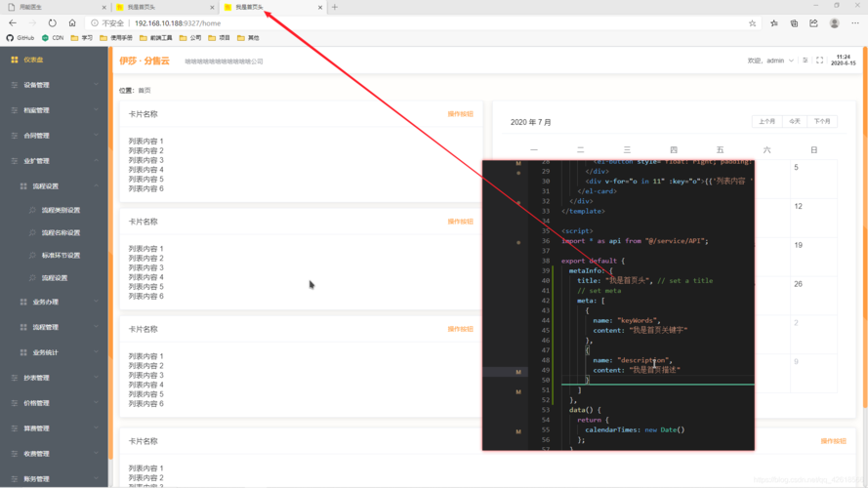The height and width of the screenshot is (488, 868).
Task: Add this page to favorites star
Action: (753, 23)
